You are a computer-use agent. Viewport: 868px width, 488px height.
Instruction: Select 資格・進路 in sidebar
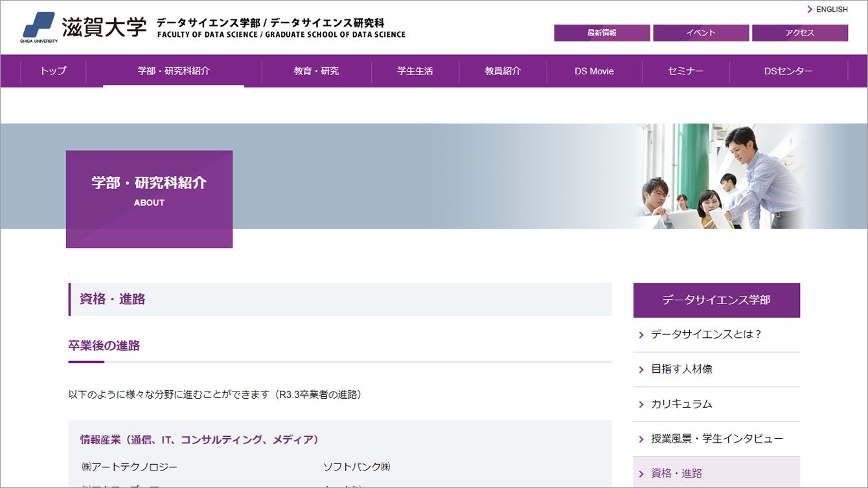pos(676,473)
